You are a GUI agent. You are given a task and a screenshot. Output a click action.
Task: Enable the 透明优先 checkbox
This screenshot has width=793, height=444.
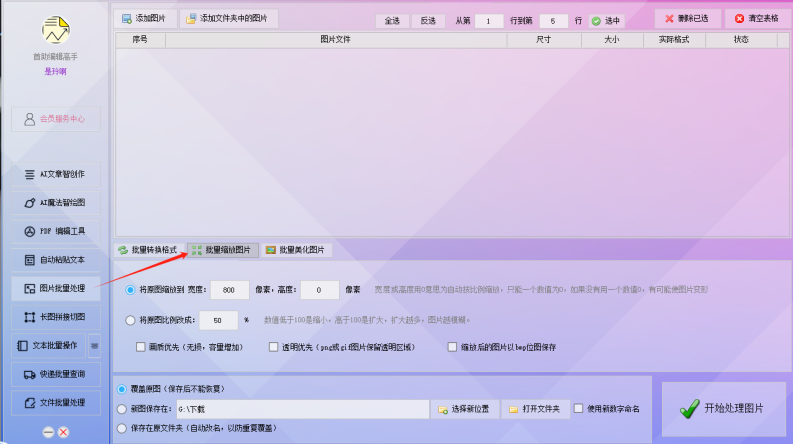click(274, 347)
